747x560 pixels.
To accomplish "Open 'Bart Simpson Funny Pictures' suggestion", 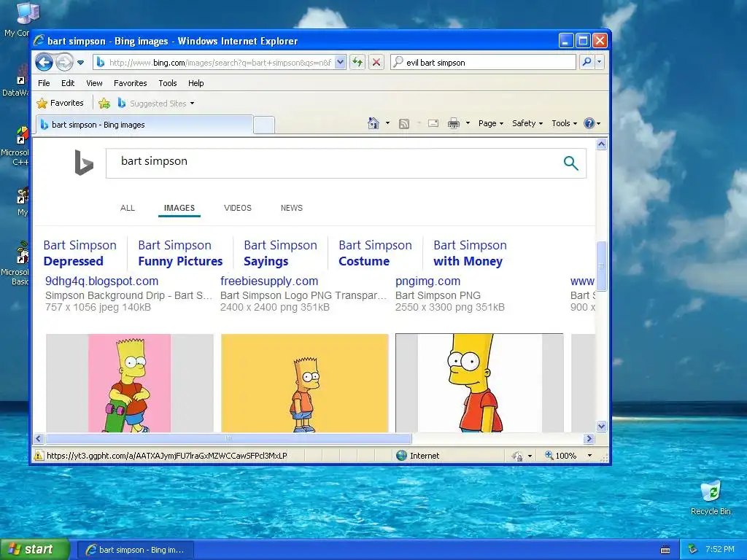I will 180,253.
